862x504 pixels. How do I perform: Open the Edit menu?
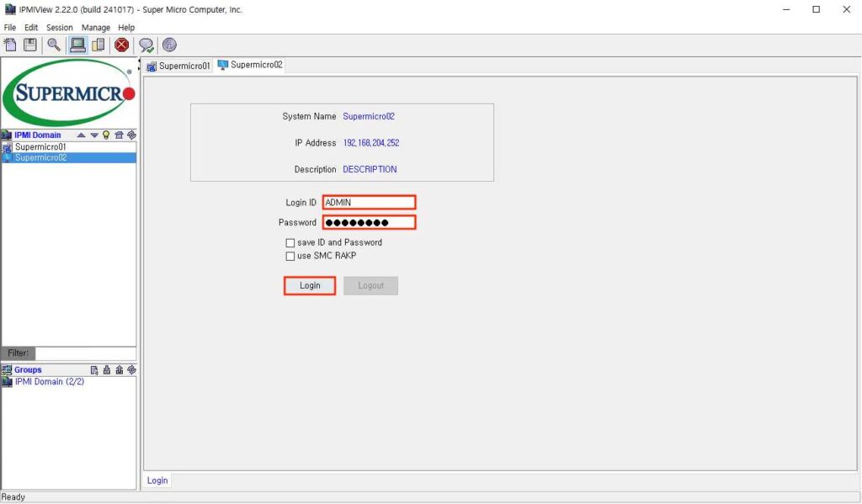[31, 28]
